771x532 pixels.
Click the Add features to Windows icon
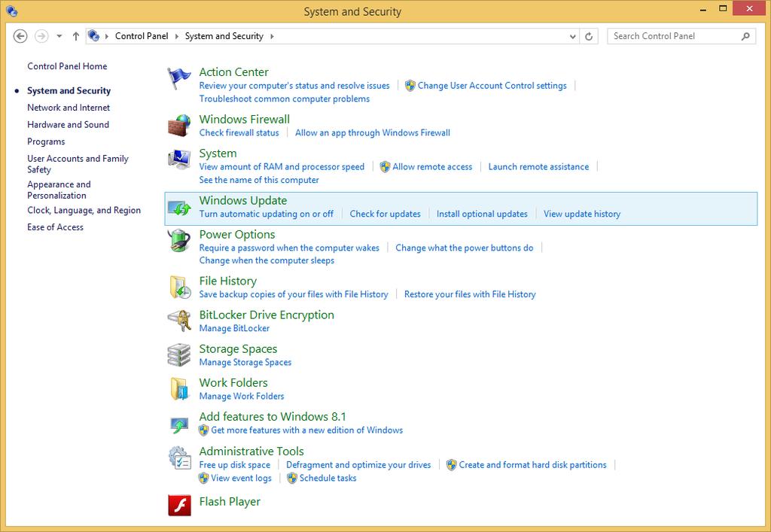178,424
